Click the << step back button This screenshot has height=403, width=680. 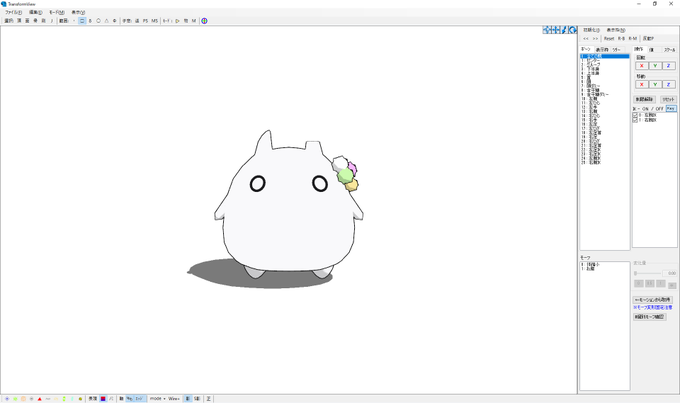586,39
